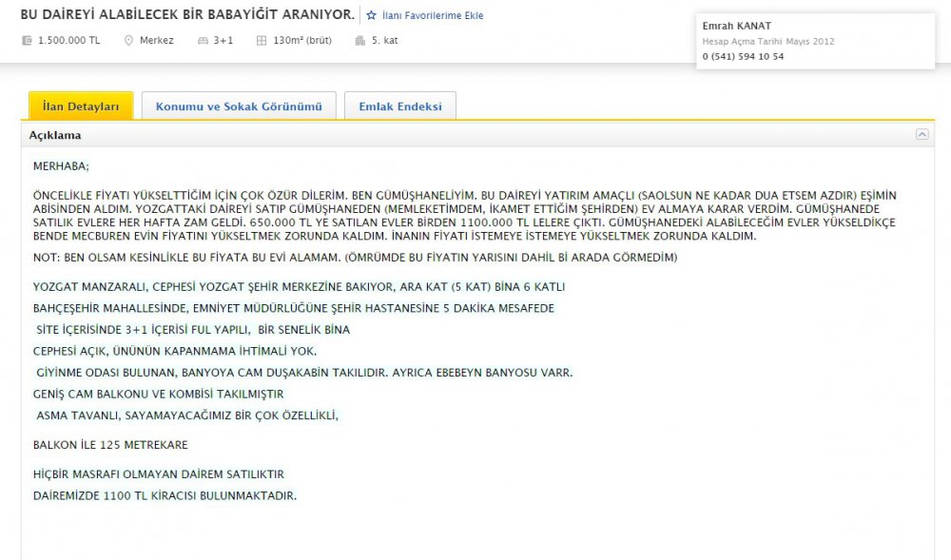The width and height of the screenshot is (951, 560).
Task: Click the Merkez location text
Action: coord(156,41)
